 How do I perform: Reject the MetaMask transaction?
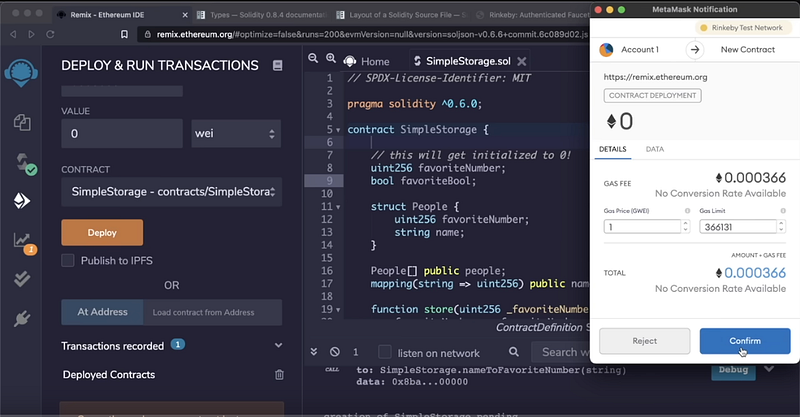click(x=644, y=341)
